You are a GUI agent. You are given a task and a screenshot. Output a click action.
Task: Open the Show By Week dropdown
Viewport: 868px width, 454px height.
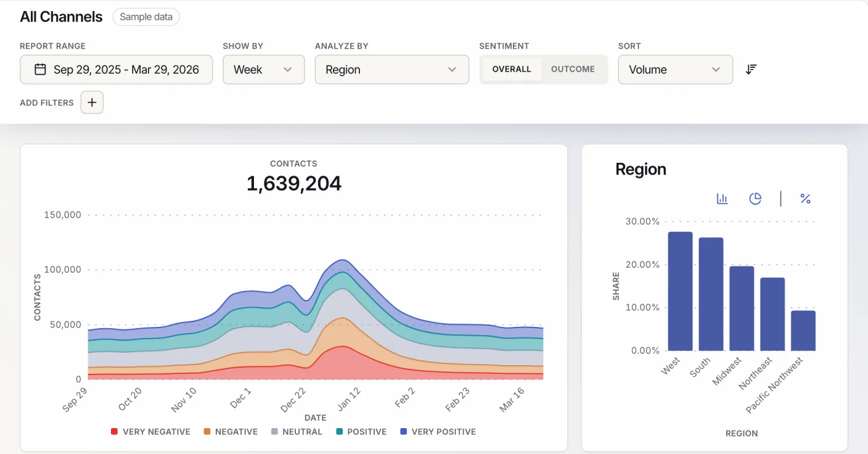click(263, 70)
